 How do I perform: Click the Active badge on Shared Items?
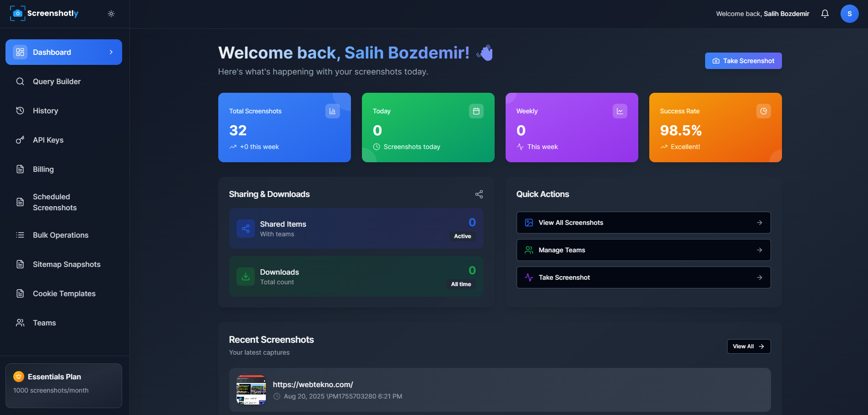(x=462, y=236)
